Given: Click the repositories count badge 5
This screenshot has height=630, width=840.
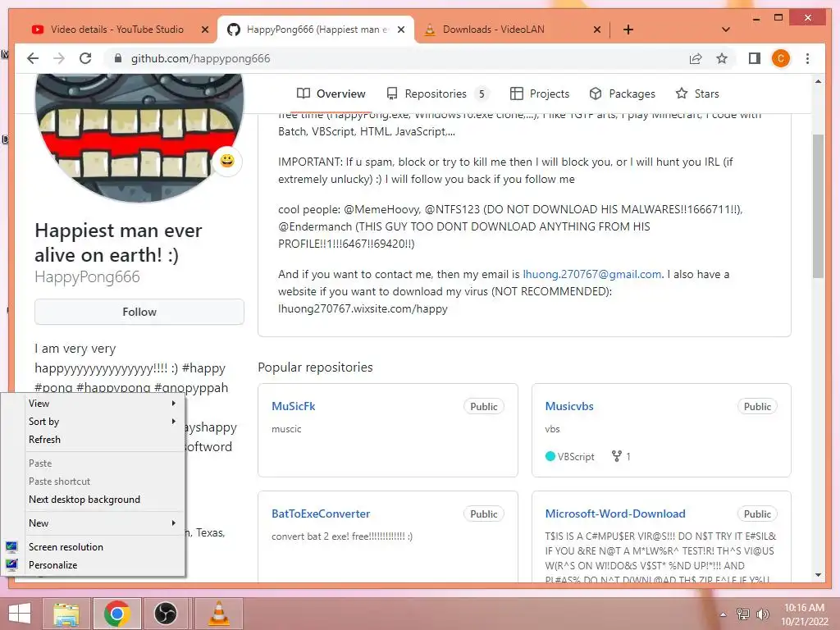Looking at the screenshot, I should click(x=482, y=94).
